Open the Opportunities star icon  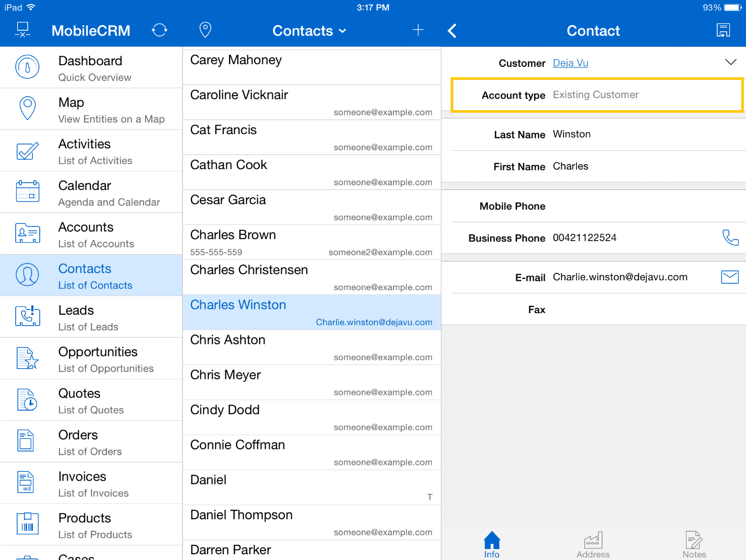[x=27, y=358]
